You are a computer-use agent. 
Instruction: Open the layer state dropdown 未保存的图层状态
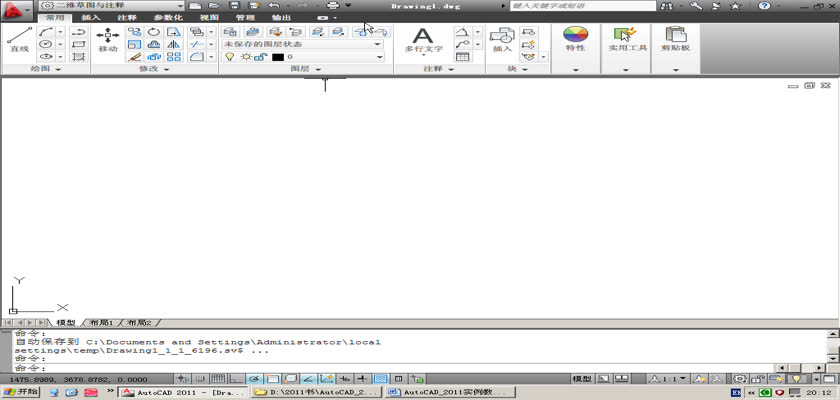coord(302,44)
